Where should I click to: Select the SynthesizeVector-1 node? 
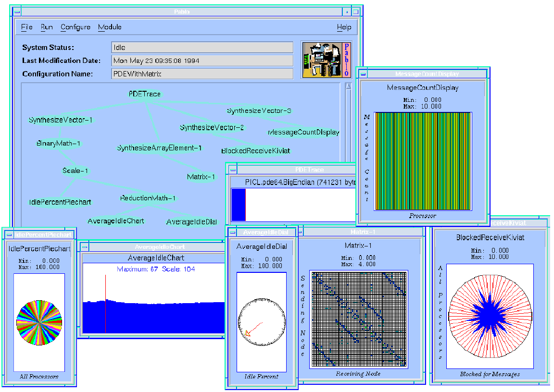pyautogui.click(x=61, y=120)
